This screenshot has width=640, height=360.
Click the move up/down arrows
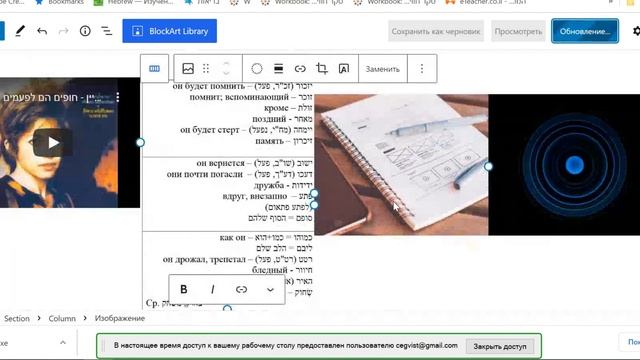click(226, 69)
